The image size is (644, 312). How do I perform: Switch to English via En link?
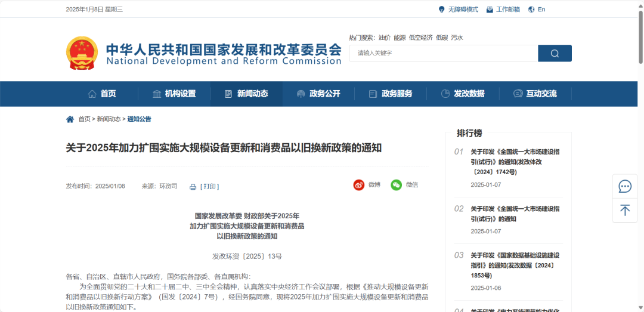coord(541,9)
